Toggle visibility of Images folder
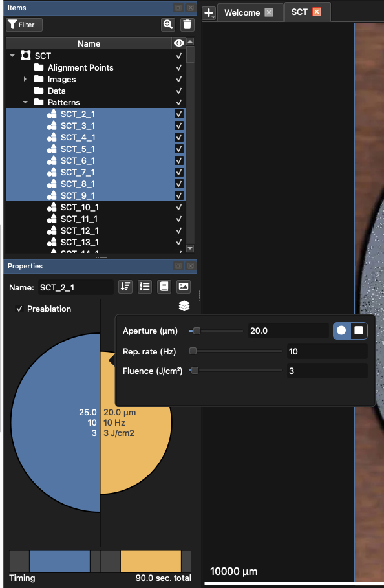Image resolution: width=384 pixels, height=588 pixels. [x=178, y=79]
